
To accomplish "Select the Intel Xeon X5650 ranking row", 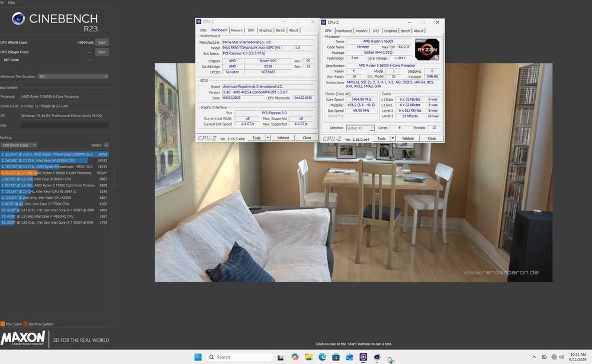I will [54, 198].
